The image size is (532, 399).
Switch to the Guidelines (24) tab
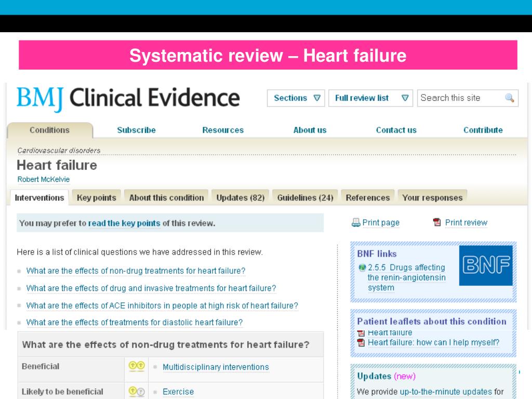click(305, 197)
